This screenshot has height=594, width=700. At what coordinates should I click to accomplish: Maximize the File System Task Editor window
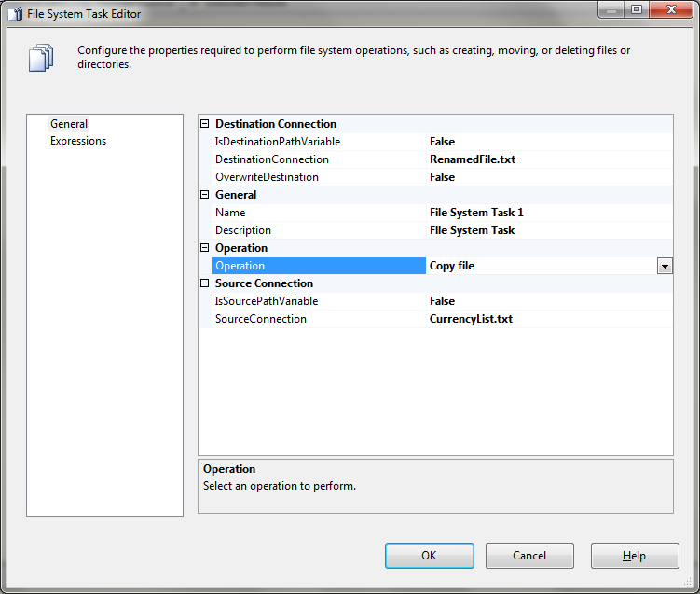point(637,10)
